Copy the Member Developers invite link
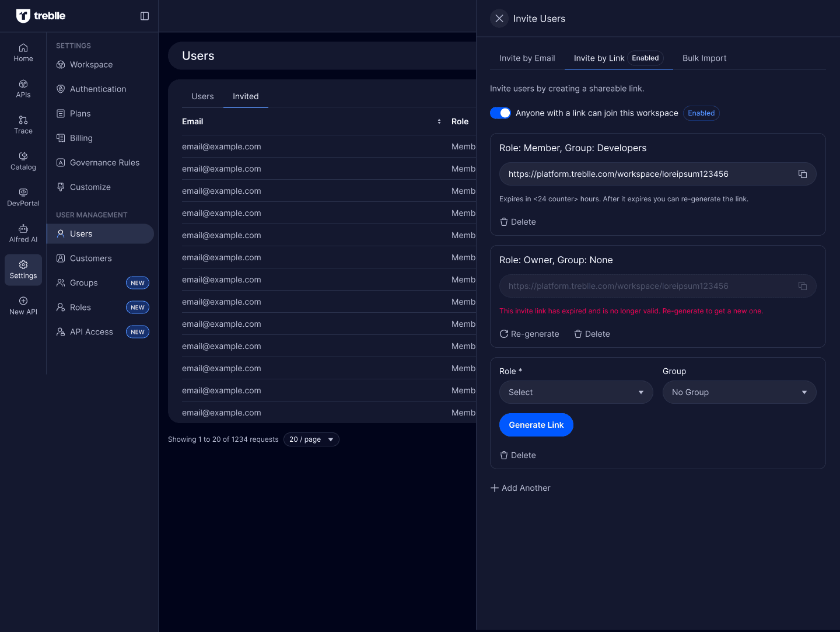The width and height of the screenshot is (840, 632). [802, 174]
